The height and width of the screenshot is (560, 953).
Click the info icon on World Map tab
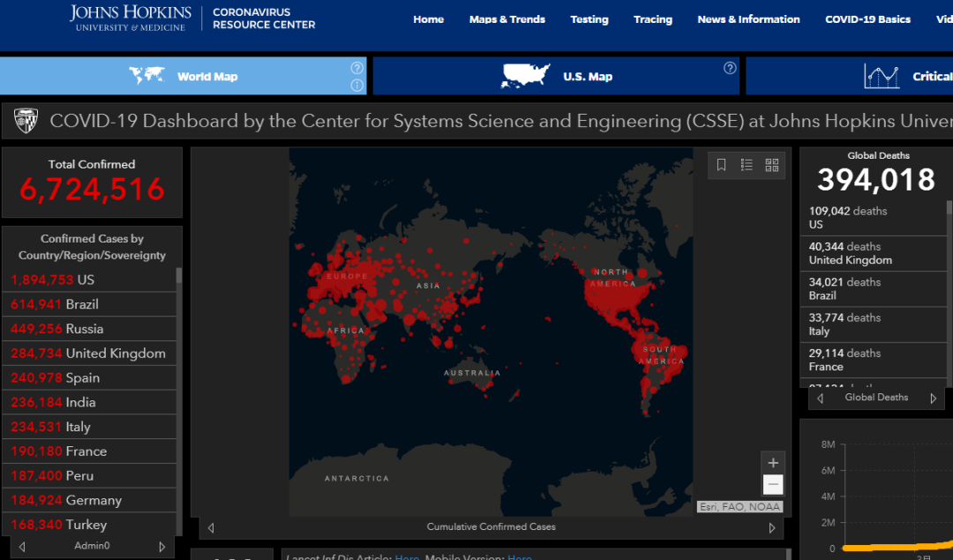[356, 86]
